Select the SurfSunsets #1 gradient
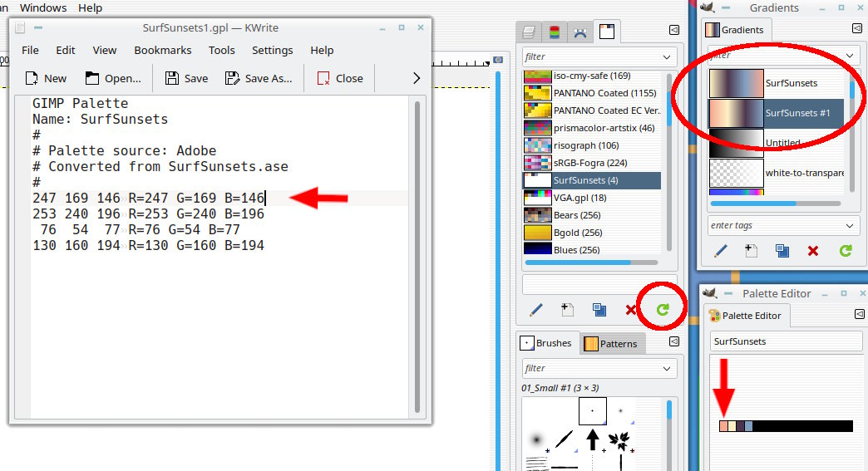Viewport: 868px width, 471px height. tap(776, 113)
